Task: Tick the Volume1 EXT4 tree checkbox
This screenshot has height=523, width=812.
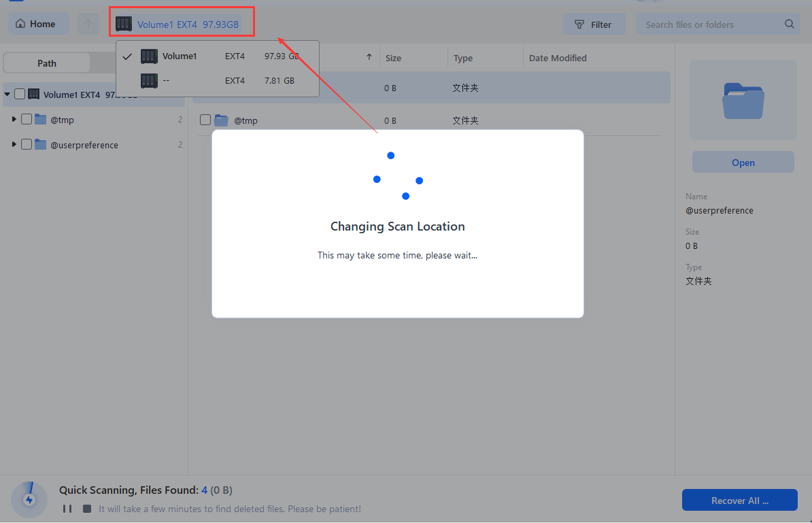Action: click(20, 94)
